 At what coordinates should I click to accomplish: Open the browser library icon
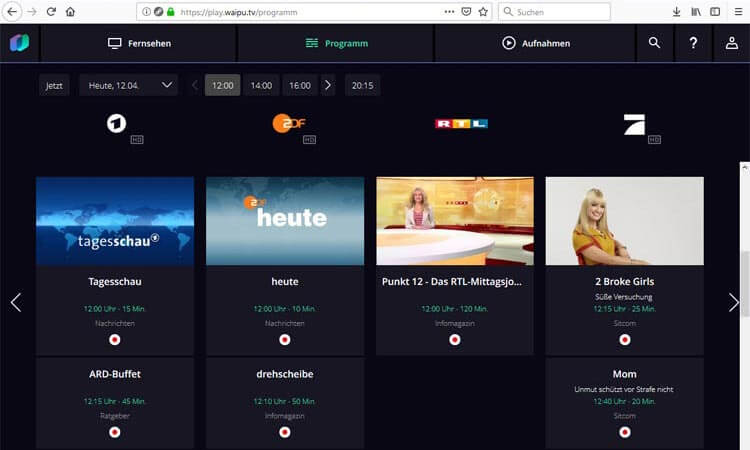click(696, 12)
